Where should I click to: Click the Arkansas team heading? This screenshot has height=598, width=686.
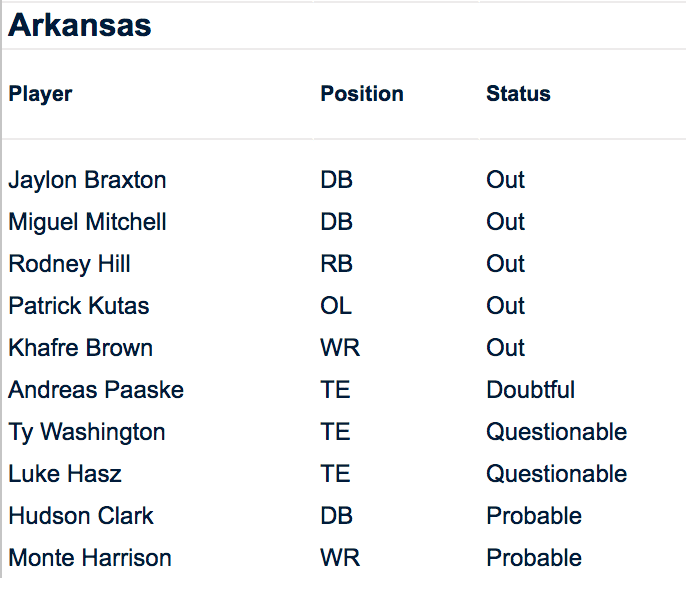(80, 25)
